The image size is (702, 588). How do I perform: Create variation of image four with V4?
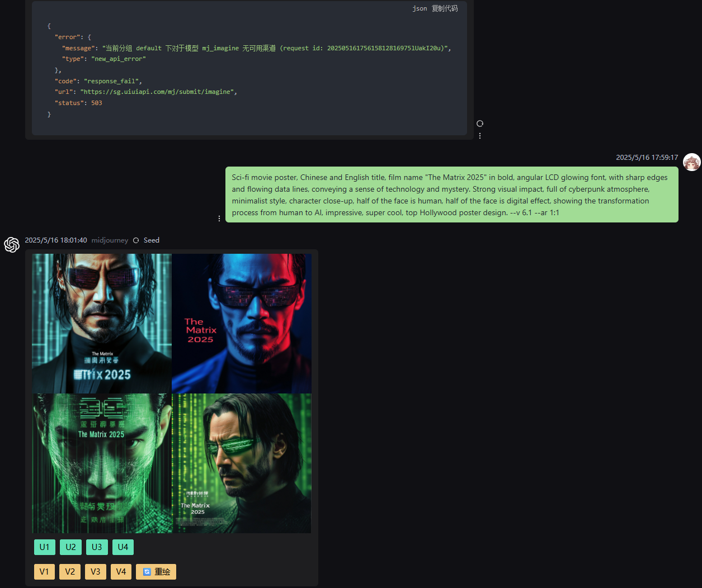coord(121,572)
